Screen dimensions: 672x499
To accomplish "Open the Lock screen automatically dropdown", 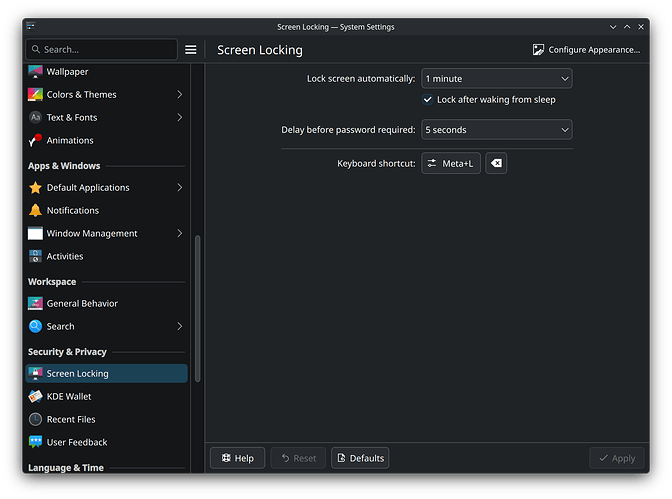I will [x=497, y=78].
